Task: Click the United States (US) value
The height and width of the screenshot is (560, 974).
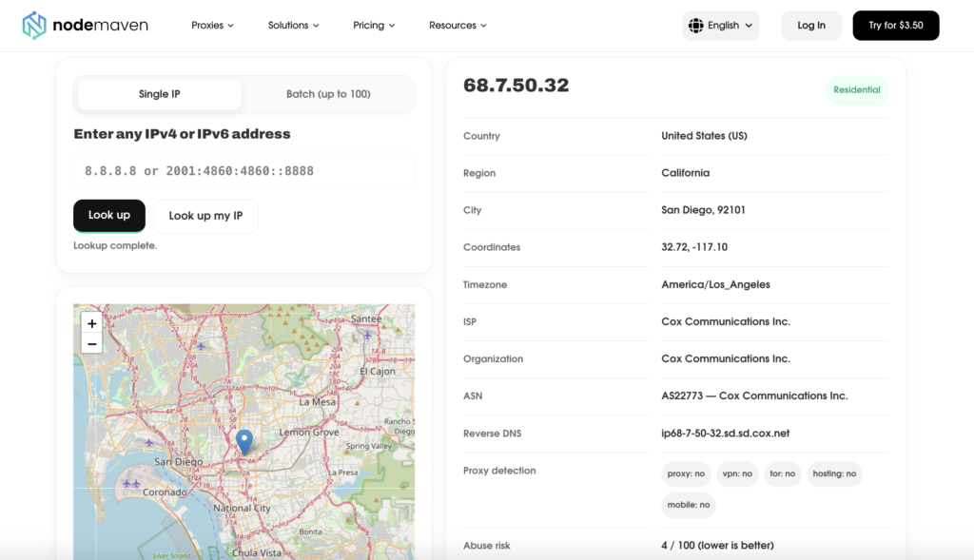Action: [x=704, y=136]
